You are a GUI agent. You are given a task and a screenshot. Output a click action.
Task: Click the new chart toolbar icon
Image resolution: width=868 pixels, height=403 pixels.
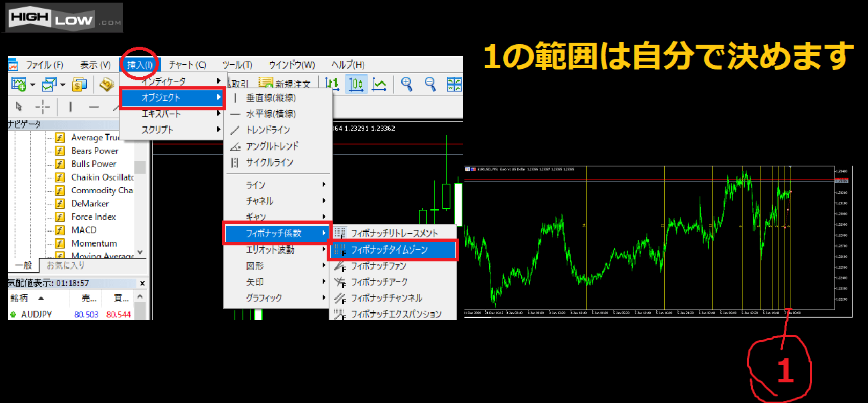coord(19,84)
